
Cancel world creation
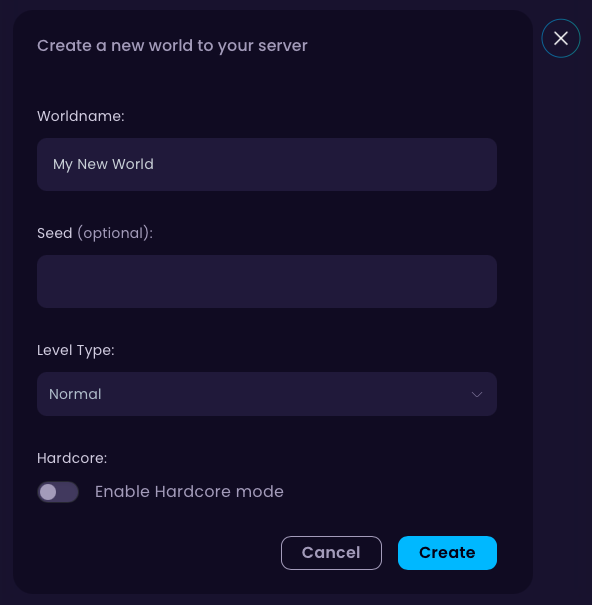331,553
